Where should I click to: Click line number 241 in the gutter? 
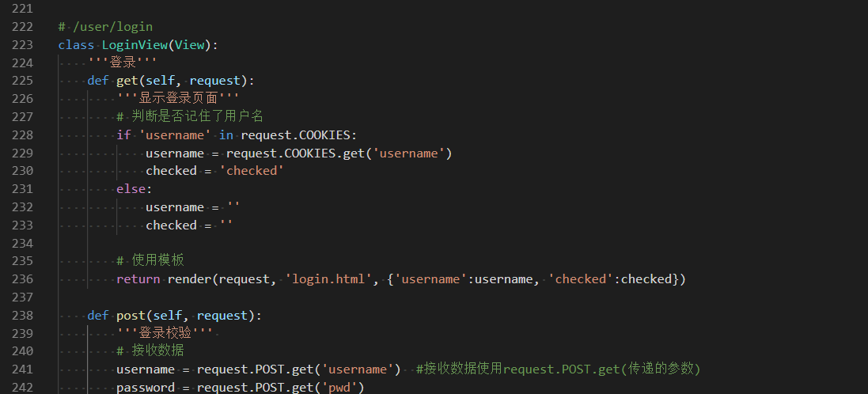point(22,369)
